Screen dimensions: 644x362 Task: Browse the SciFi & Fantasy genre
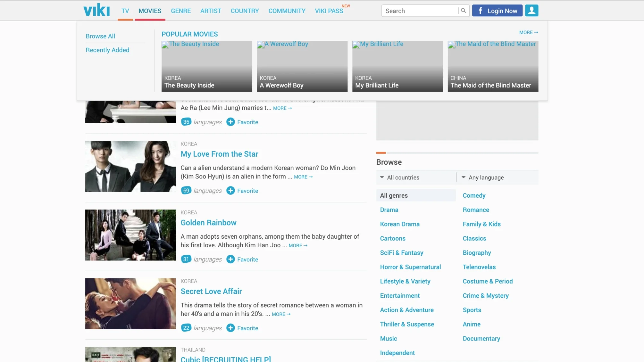point(402,253)
